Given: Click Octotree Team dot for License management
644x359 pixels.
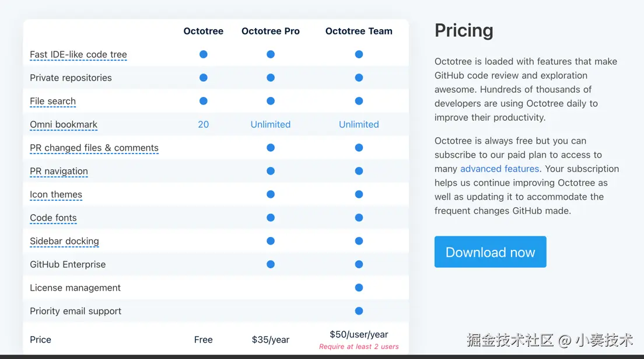Looking at the screenshot, I should [359, 288].
